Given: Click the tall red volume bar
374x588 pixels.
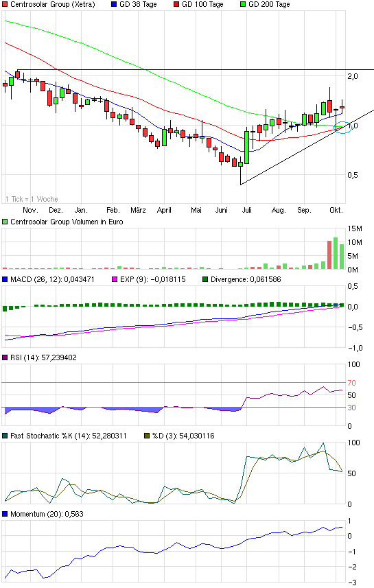Looking at the screenshot, I should pos(329,255).
